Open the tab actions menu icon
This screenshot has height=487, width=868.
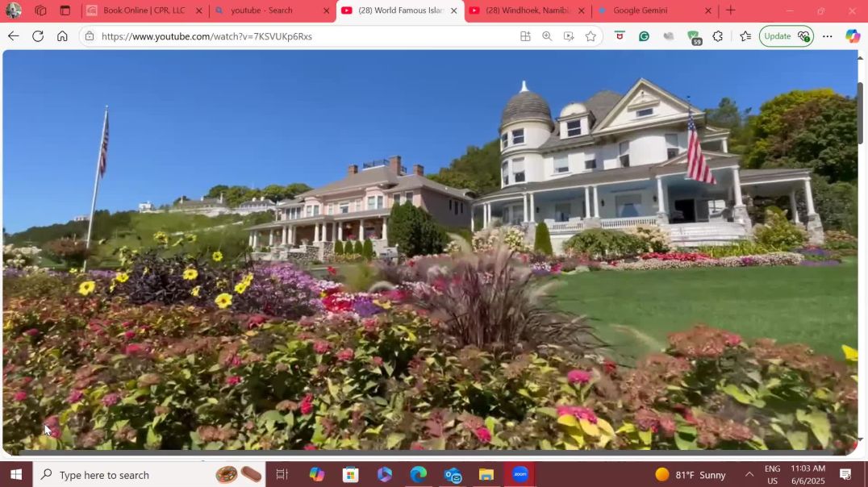(65, 10)
